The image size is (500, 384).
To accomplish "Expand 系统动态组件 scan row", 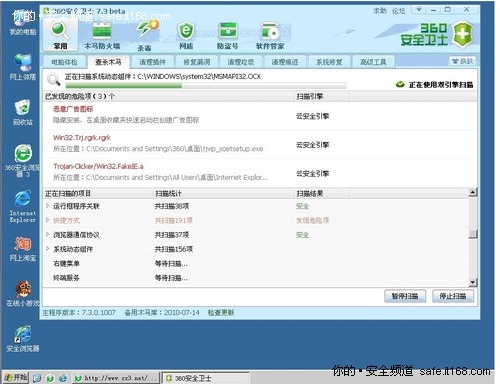I will 47,249.
